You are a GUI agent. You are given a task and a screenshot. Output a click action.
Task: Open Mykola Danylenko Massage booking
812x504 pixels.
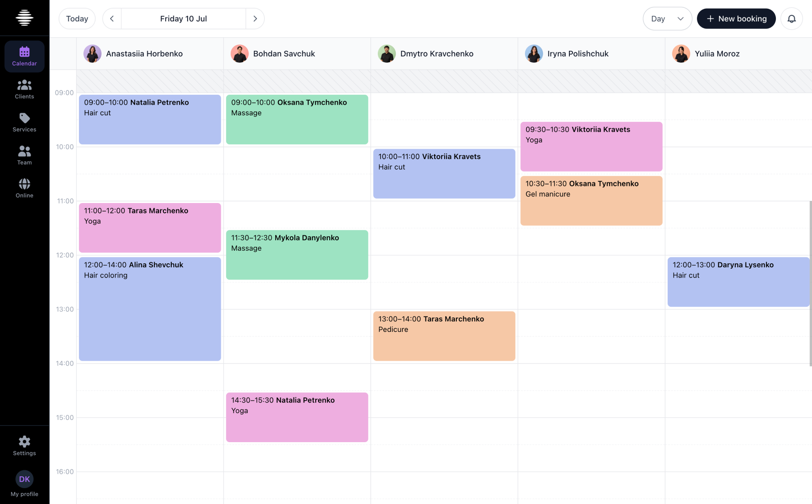pos(297,255)
